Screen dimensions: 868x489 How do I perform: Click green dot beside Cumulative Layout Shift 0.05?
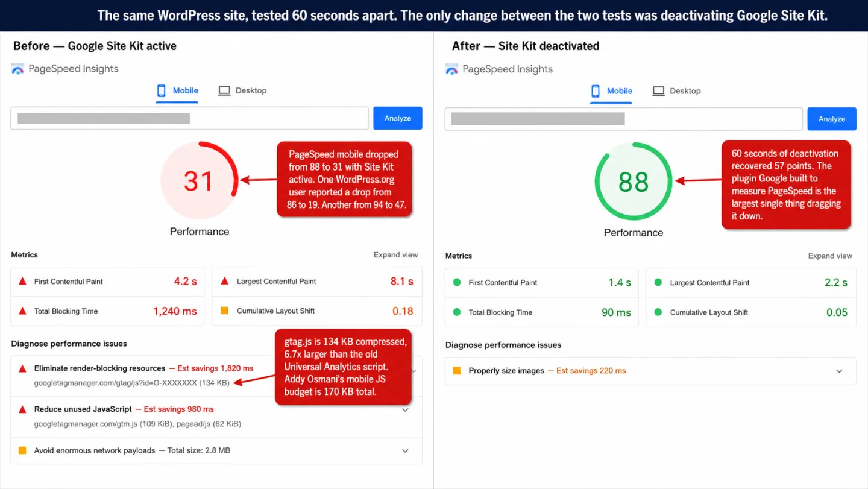click(658, 312)
